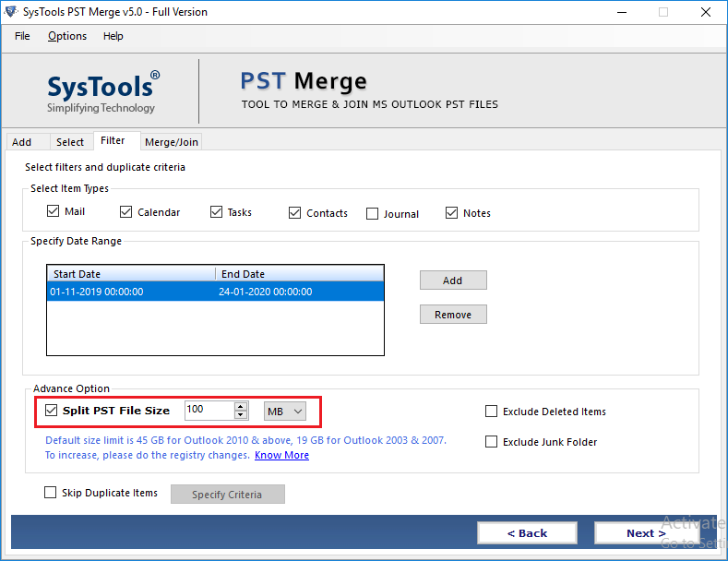
Task: Click the End Date column header
Action: pyautogui.click(x=300, y=274)
